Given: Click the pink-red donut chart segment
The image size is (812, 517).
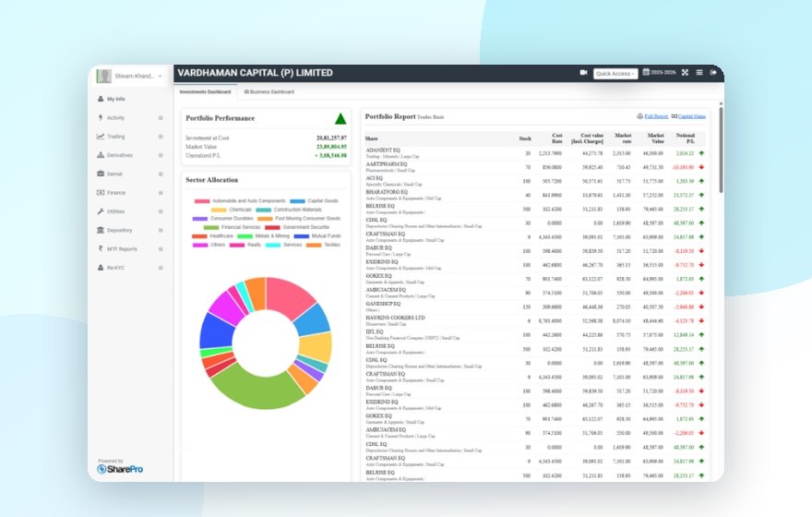Looking at the screenshot, I should [290, 296].
